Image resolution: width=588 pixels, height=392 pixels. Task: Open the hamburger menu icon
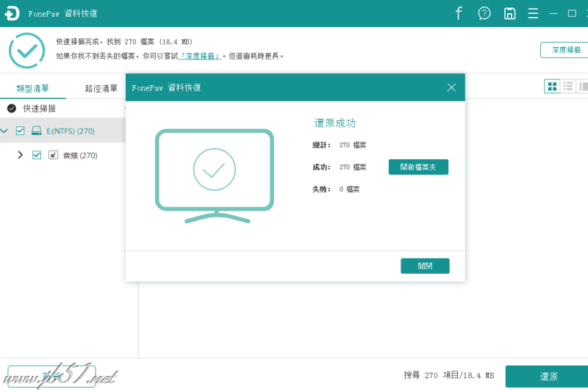(x=533, y=13)
